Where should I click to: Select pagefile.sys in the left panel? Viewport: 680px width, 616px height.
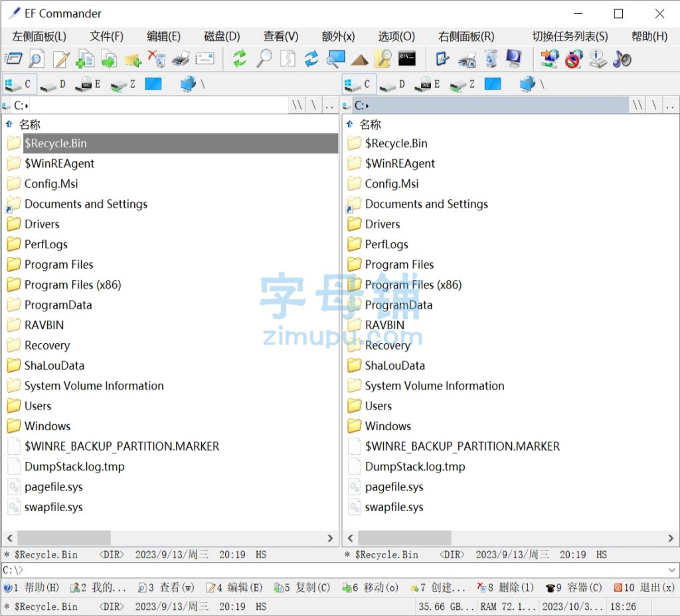(53, 487)
